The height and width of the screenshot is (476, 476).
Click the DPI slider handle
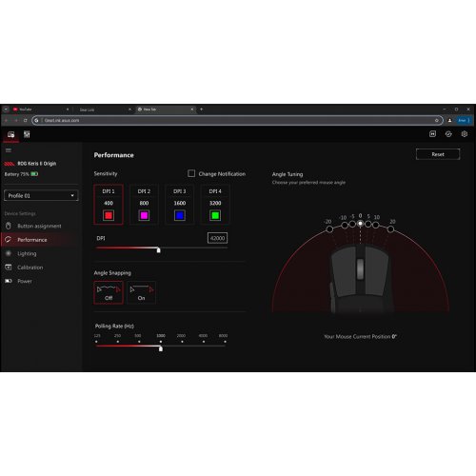[x=159, y=250]
